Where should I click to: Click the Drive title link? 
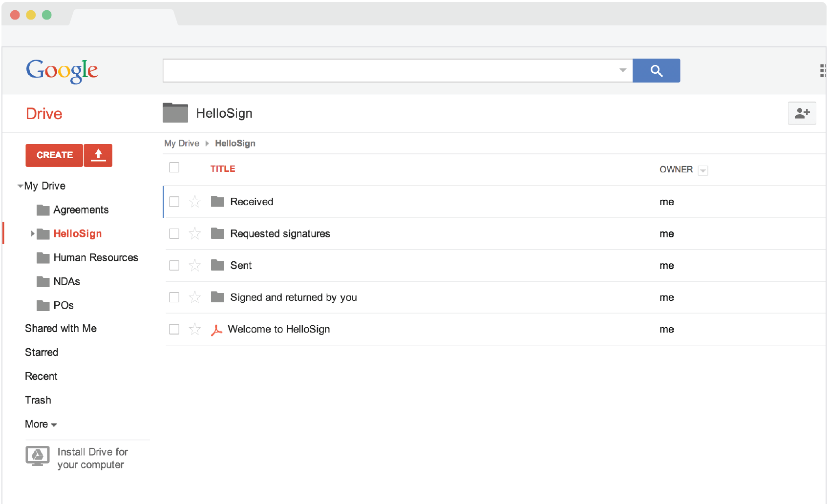44,114
